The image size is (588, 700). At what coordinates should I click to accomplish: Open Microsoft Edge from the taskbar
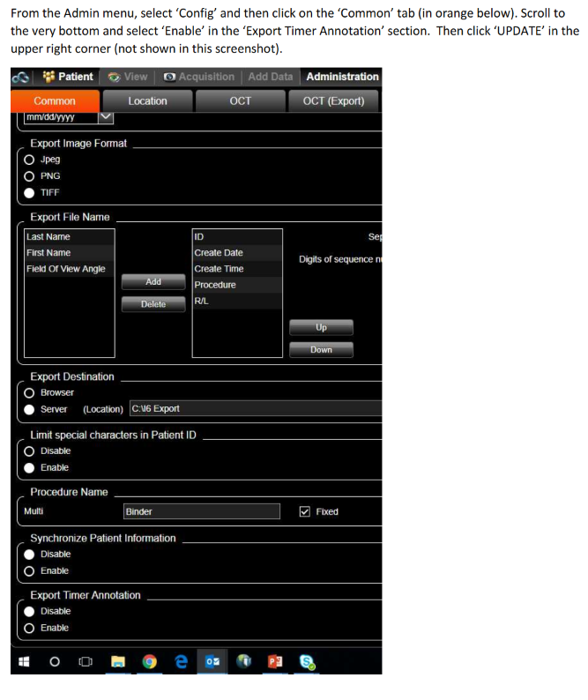click(181, 661)
